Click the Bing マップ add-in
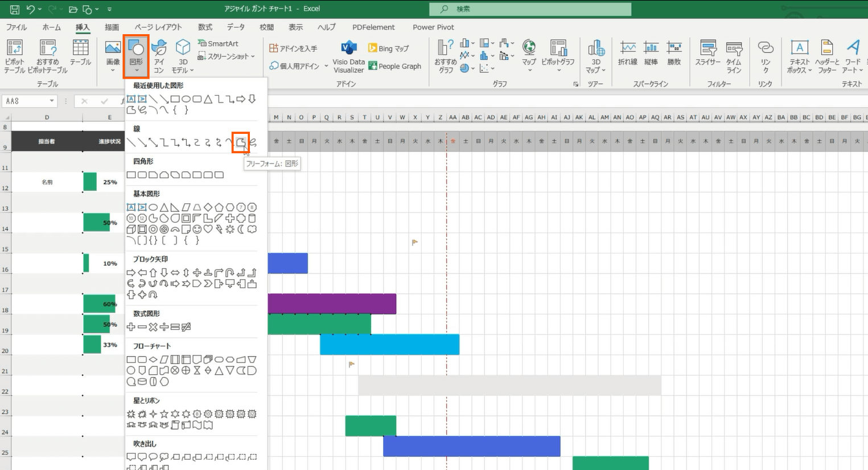The image size is (868, 470). point(388,48)
